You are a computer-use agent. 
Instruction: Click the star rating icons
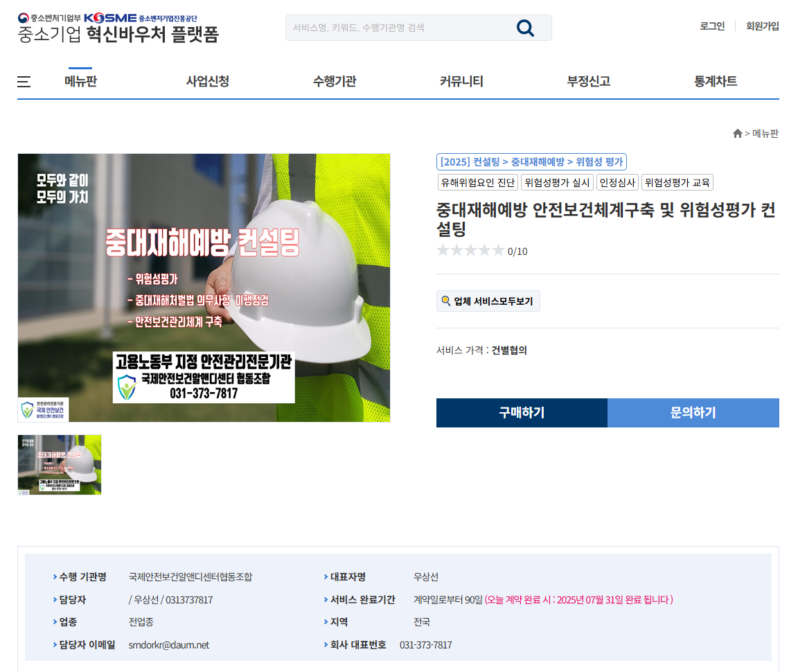coord(470,251)
